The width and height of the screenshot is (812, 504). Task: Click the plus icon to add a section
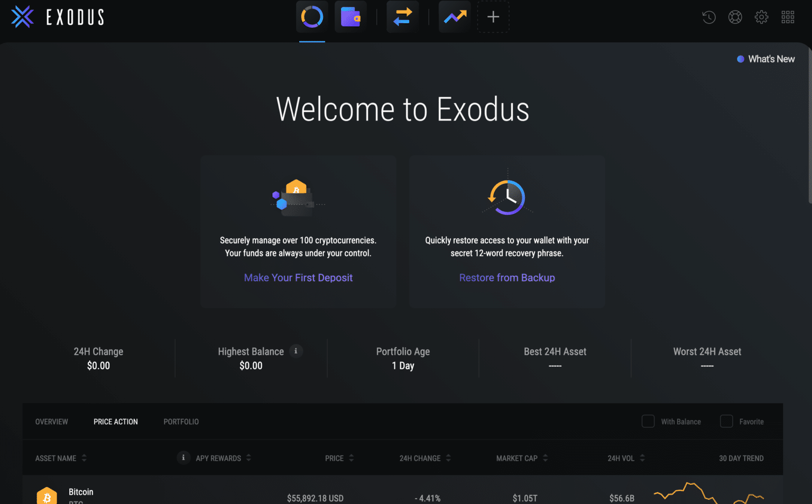coord(493,16)
